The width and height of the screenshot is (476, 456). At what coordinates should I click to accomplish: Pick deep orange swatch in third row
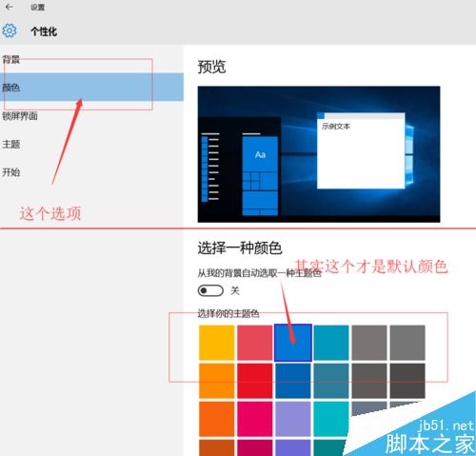point(217,419)
